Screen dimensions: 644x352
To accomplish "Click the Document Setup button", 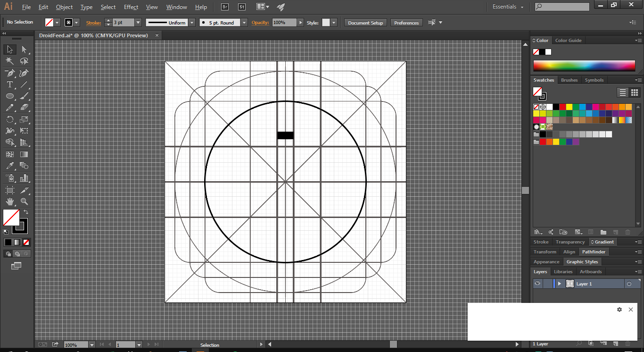I will click(x=365, y=23).
